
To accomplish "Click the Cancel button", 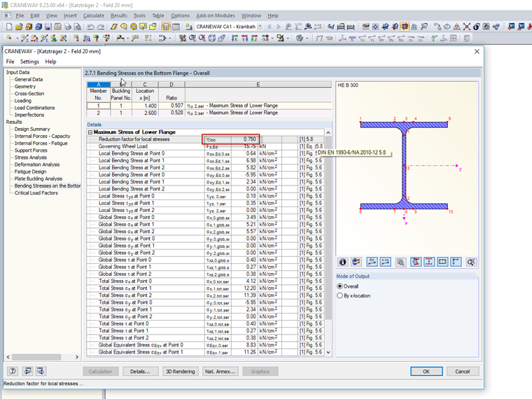I will (463, 372).
